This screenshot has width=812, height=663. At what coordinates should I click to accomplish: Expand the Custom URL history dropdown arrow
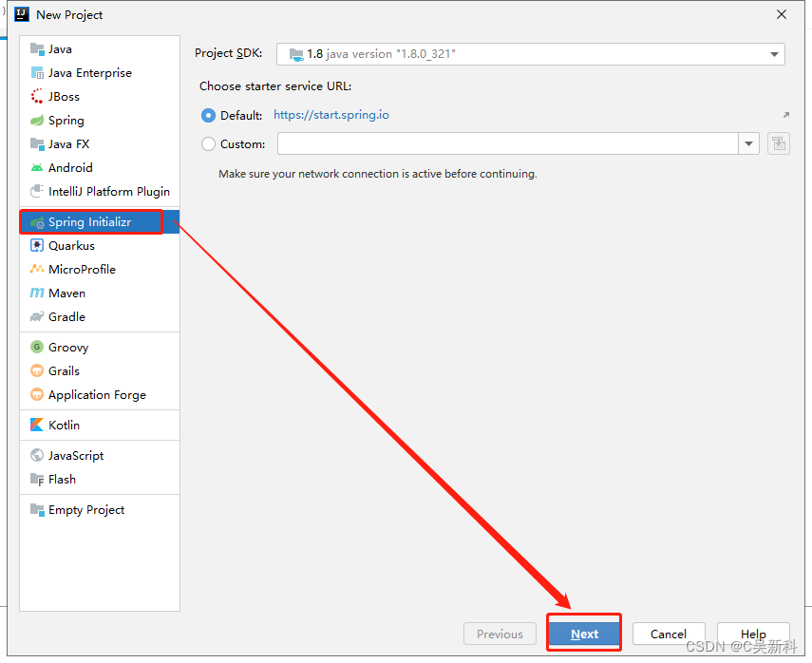coord(748,143)
